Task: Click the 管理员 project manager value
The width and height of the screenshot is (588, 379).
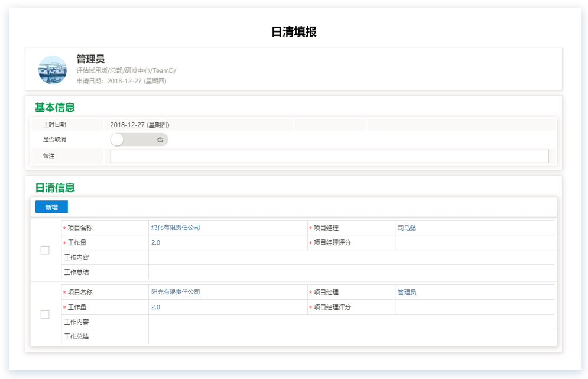Action: pos(407,292)
